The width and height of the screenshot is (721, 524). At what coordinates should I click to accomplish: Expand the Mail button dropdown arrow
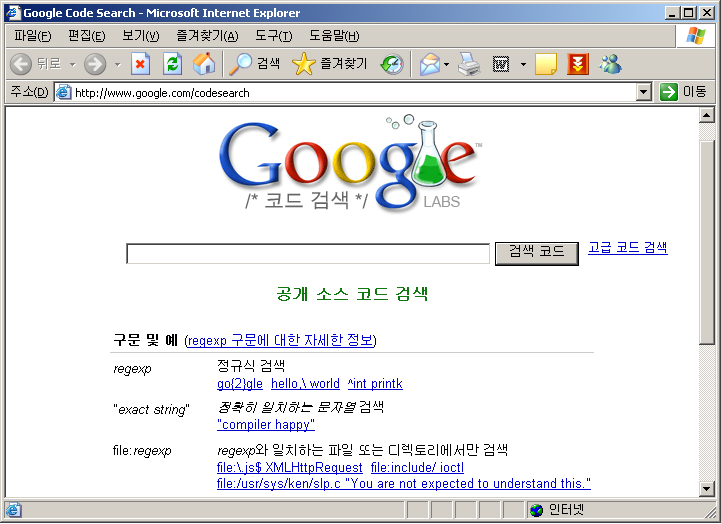click(446, 64)
